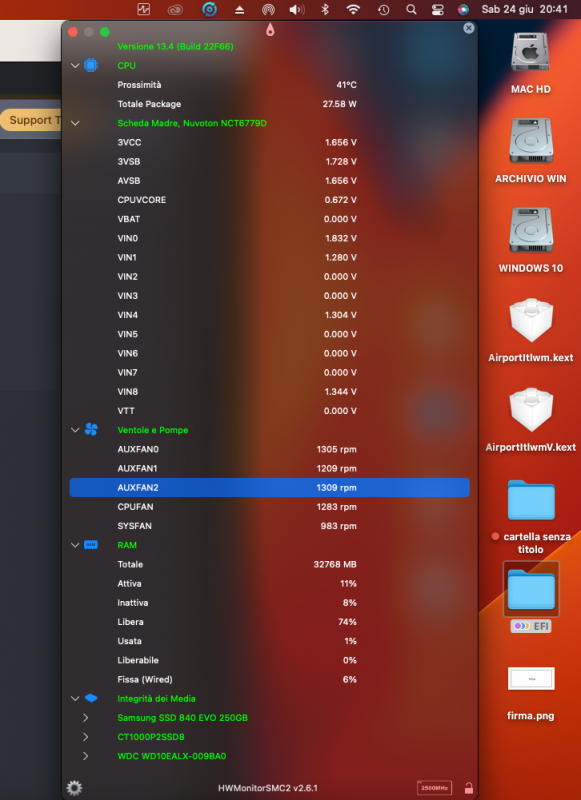Expand WDC WD10EALX-009BA0 drive entry
The height and width of the screenshot is (800, 581).
85,756
